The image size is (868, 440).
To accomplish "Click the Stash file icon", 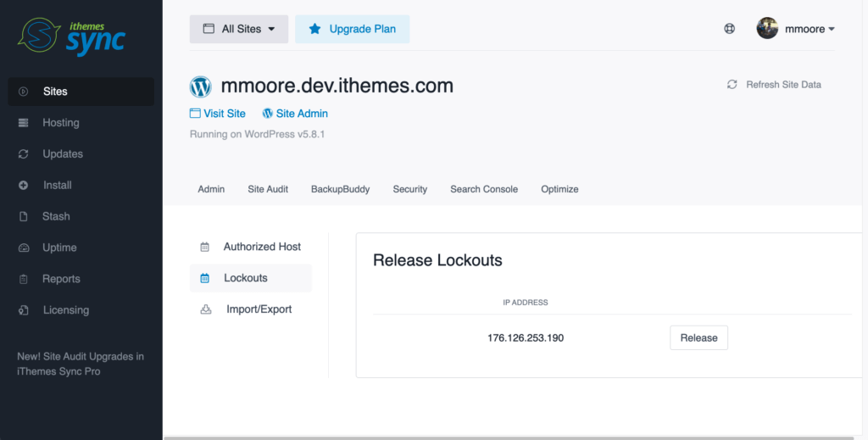I will coord(23,216).
